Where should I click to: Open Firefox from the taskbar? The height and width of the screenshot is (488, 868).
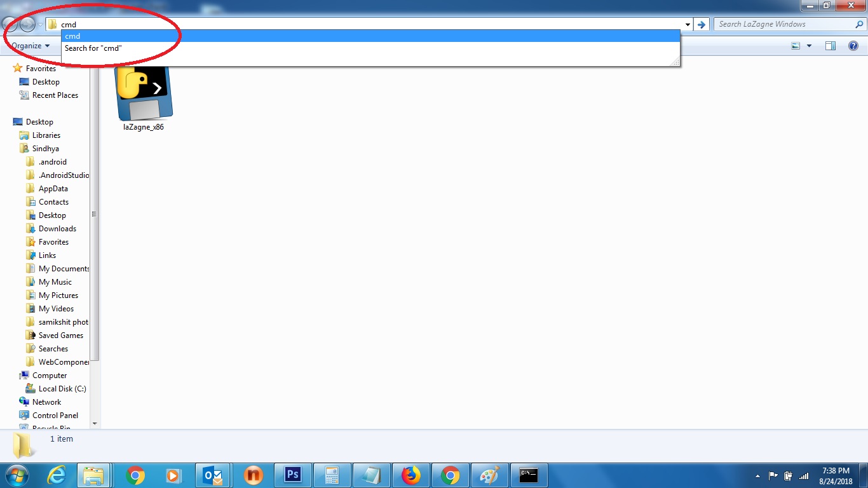[x=410, y=475]
